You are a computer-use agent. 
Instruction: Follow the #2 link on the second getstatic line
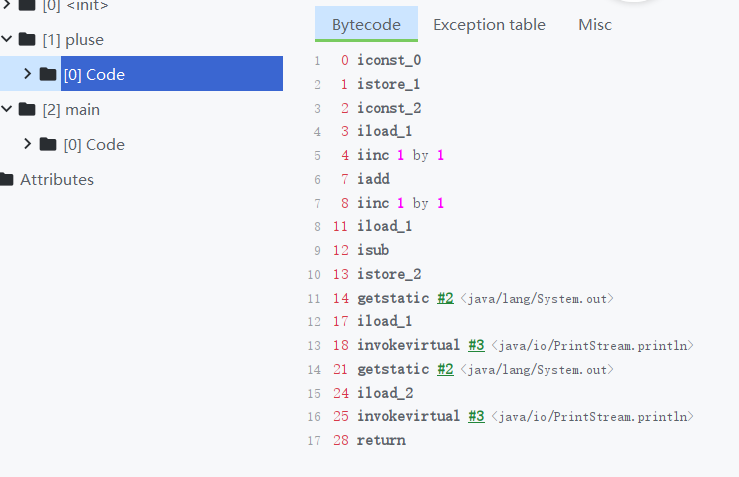pos(446,369)
